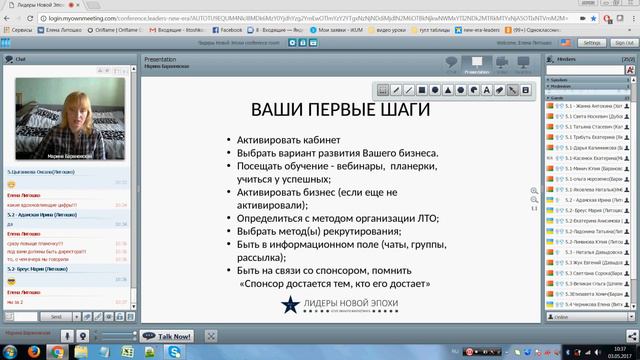Click the chat message input field
The width and height of the screenshot is (640, 360).
point(26,317)
